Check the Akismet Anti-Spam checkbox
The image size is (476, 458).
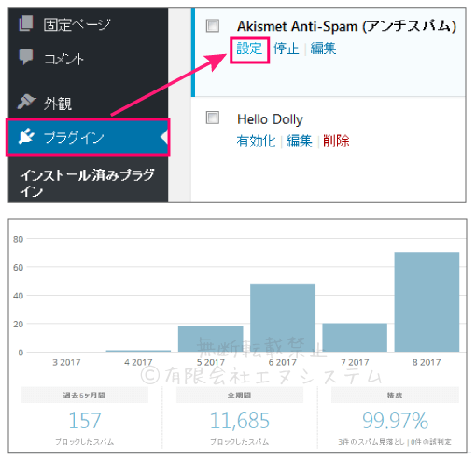[213, 25]
